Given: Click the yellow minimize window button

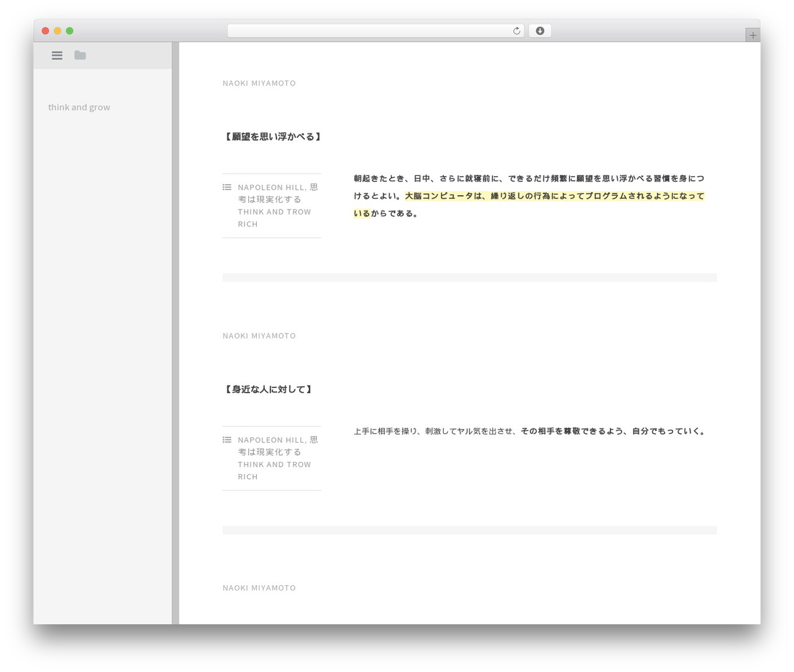Looking at the screenshot, I should pos(58,31).
